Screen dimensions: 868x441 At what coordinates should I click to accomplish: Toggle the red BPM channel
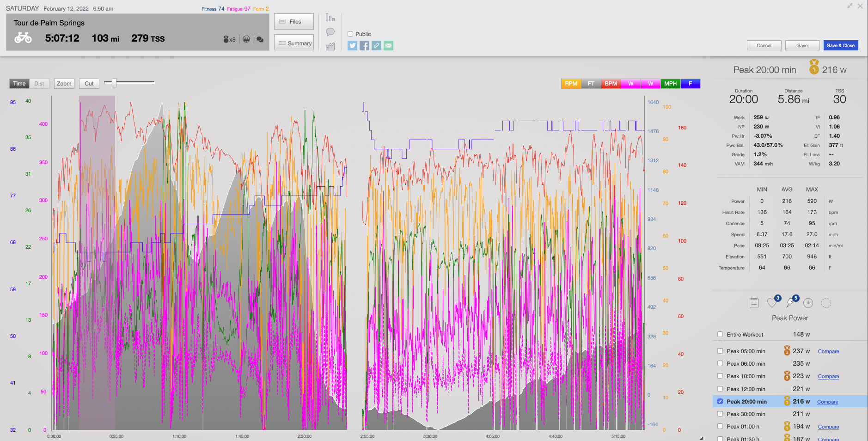tap(611, 84)
